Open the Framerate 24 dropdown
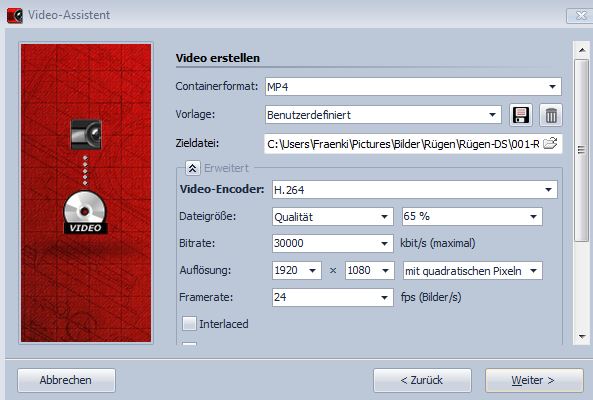593x400 pixels. 332,297
